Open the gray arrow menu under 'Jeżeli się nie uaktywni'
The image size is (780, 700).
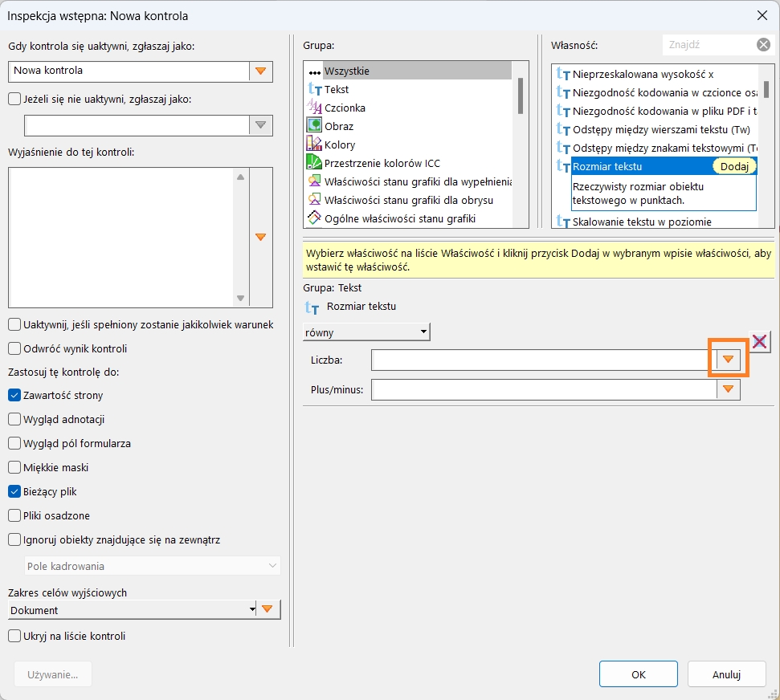click(260, 124)
